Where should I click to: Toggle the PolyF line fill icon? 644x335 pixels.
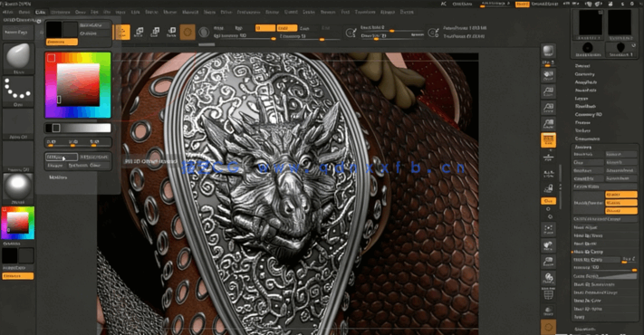tap(548, 294)
